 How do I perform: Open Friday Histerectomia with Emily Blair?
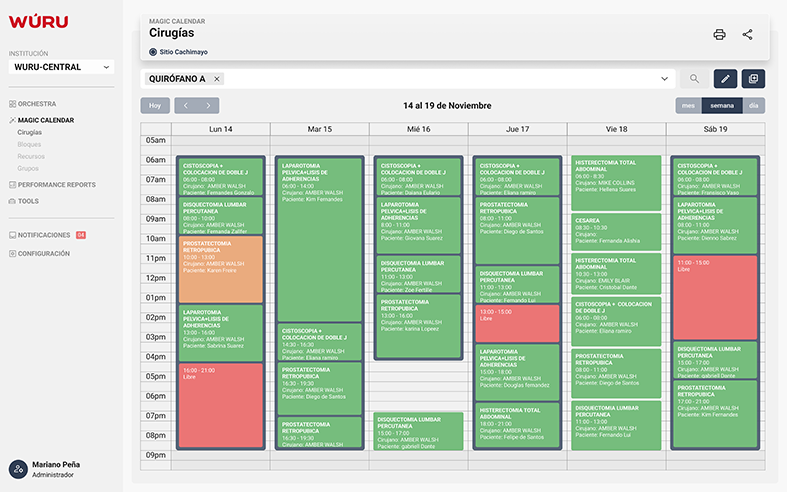tap(616, 274)
